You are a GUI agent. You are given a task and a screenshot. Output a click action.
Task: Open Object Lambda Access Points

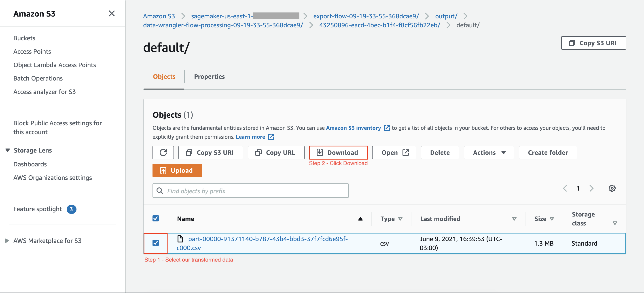coord(55,65)
